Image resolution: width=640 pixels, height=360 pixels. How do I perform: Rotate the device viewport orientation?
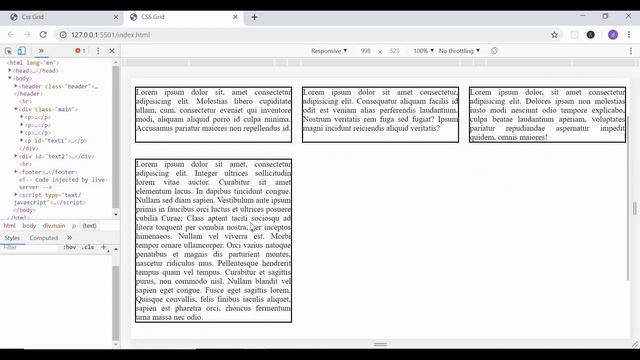pyautogui.click(x=494, y=51)
